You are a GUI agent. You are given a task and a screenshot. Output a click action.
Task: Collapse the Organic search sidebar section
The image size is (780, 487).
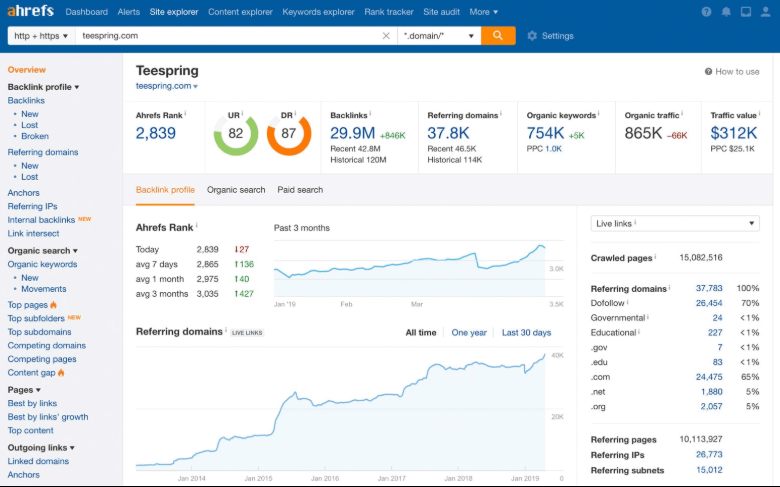click(x=43, y=251)
